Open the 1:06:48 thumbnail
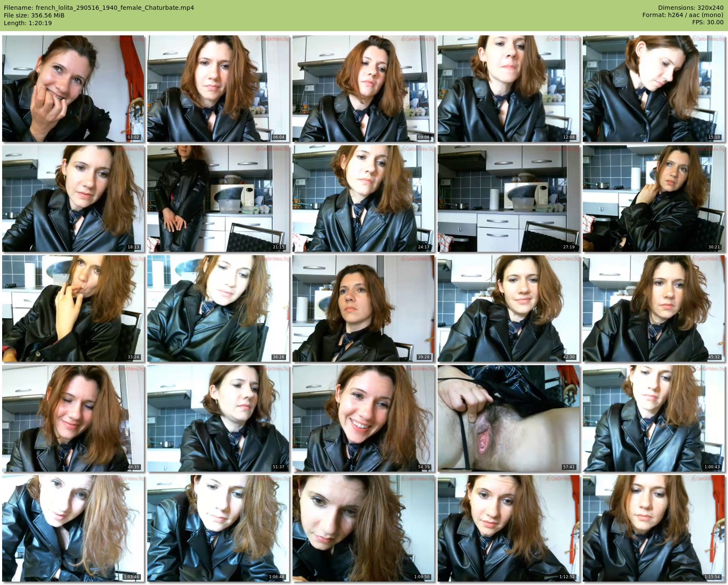Image resolution: width=728 pixels, height=585 pixels. 218,528
